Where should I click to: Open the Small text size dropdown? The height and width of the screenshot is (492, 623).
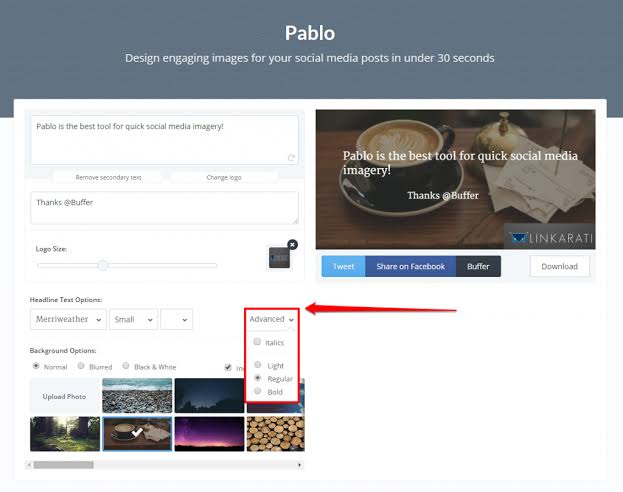[134, 319]
